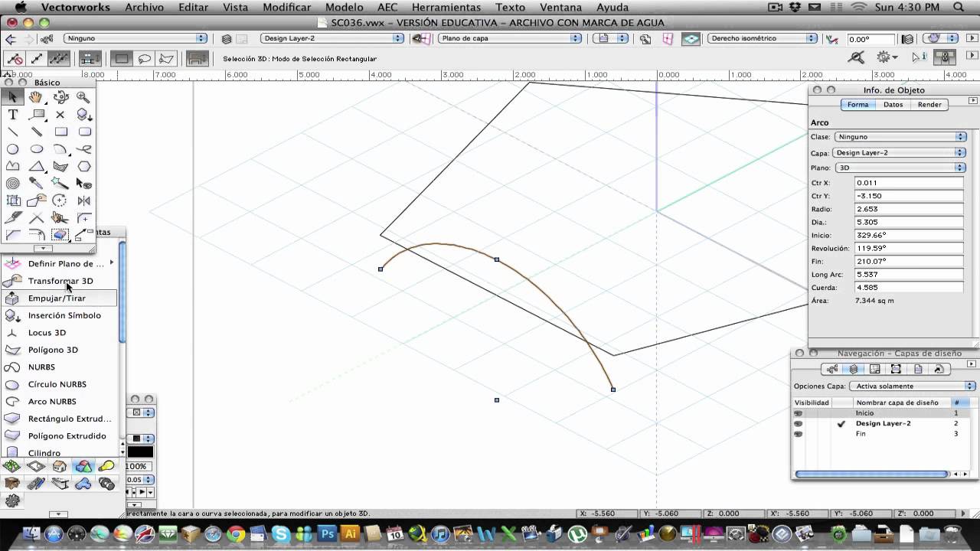
Task: Select the Rectangle tool
Action: 60,132
